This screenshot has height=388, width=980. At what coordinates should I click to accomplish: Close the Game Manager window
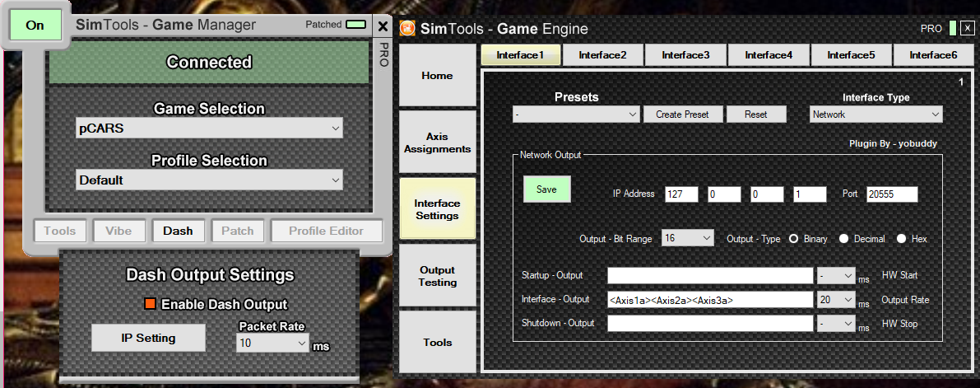383,26
